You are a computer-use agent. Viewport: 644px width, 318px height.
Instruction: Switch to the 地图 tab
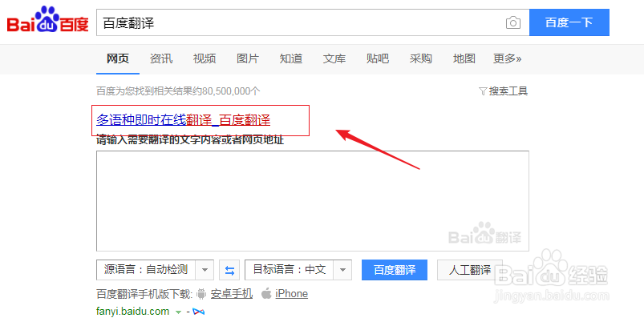coord(464,58)
